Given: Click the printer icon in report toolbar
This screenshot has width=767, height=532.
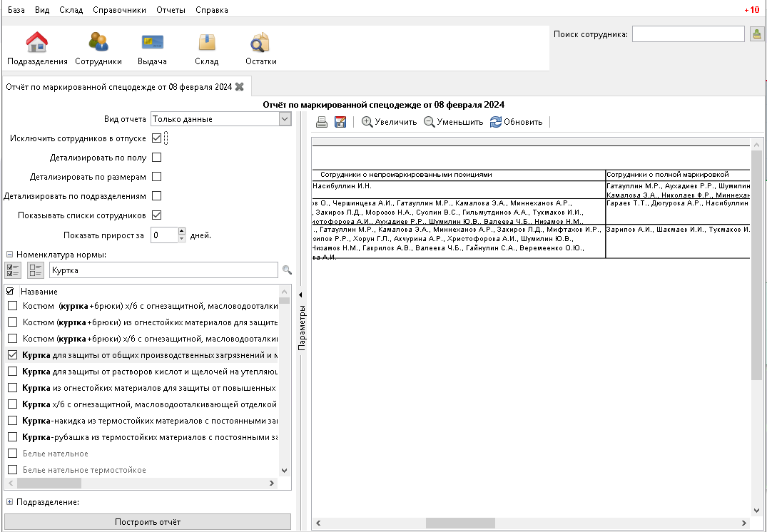Looking at the screenshot, I should point(322,122).
